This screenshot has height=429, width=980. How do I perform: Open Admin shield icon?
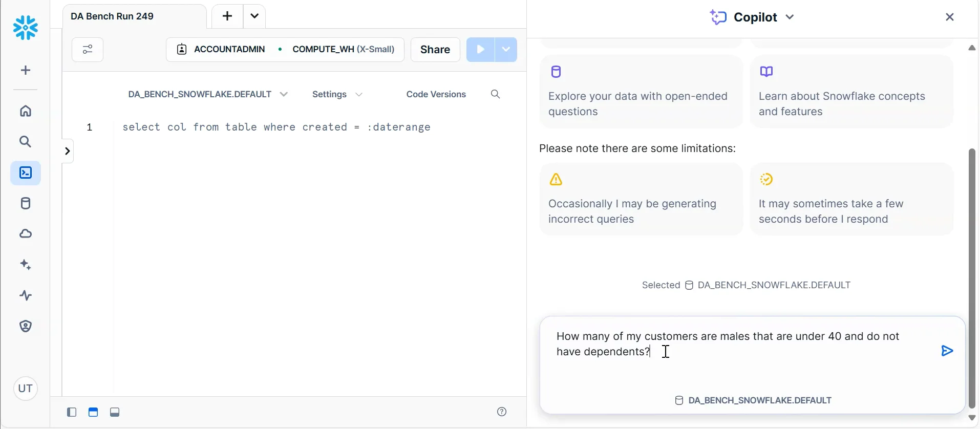(26, 326)
